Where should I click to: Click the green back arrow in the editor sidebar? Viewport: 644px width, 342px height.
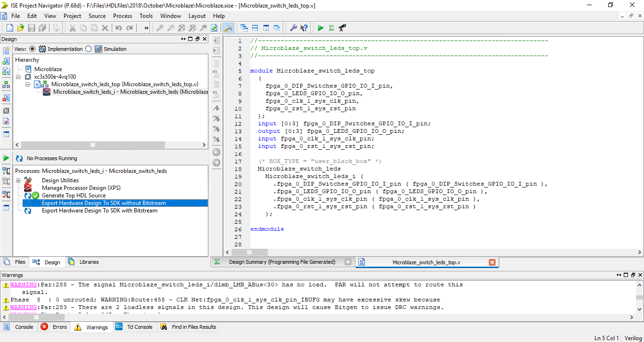click(x=216, y=152)
